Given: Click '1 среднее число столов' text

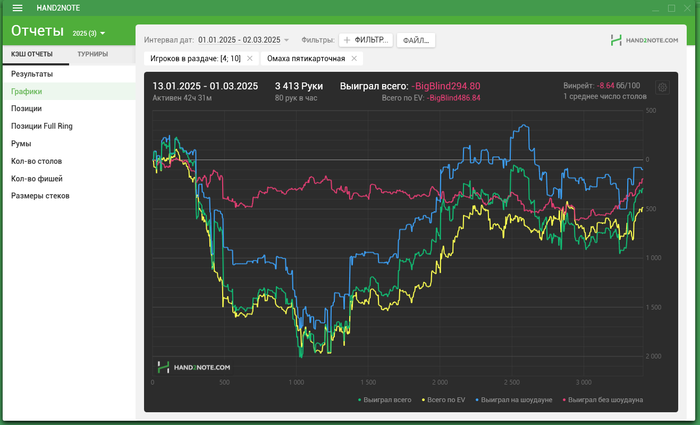Looking at the screenshot, I should pyautogui.click(x=604, y=96).
